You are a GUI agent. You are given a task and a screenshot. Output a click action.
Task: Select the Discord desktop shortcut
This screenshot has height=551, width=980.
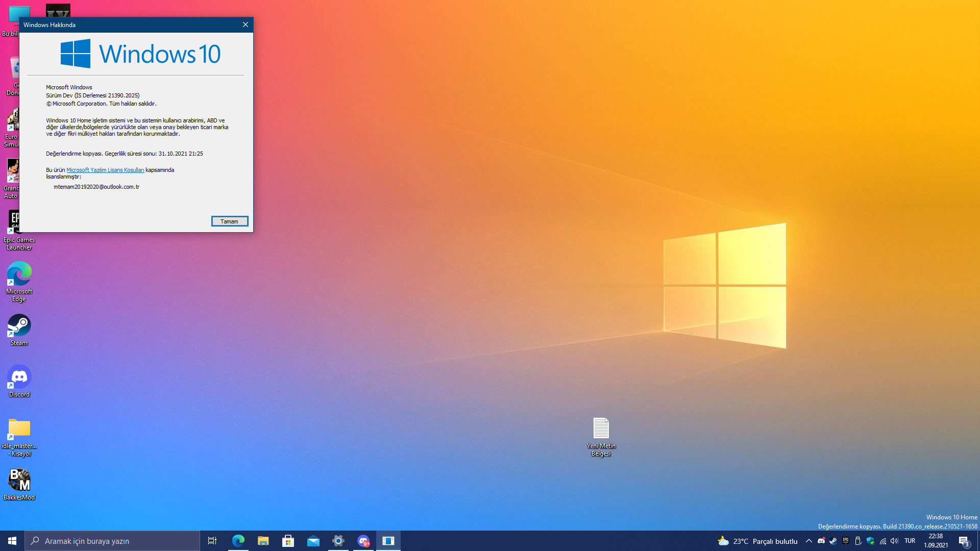(19, 381)
